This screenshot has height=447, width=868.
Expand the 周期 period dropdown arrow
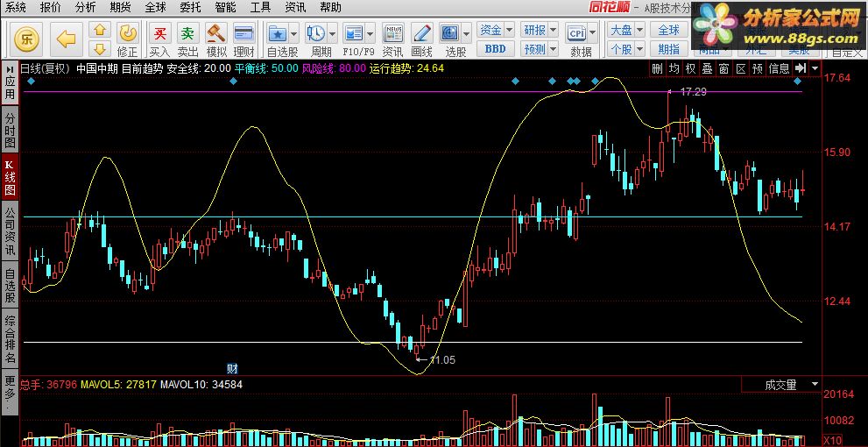332,33
